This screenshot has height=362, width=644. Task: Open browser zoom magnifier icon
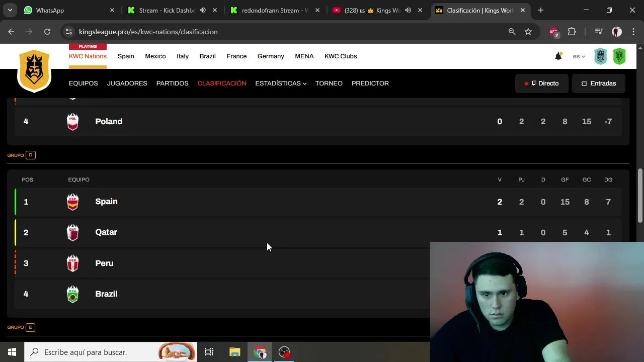tap(512, 32)
